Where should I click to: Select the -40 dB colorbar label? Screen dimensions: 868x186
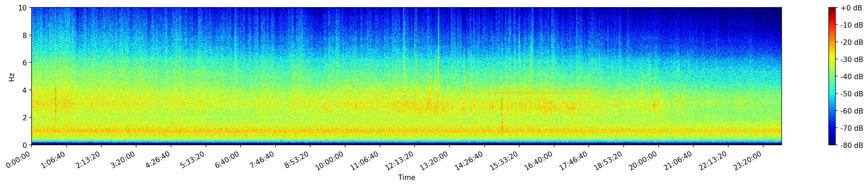[852, 76]
